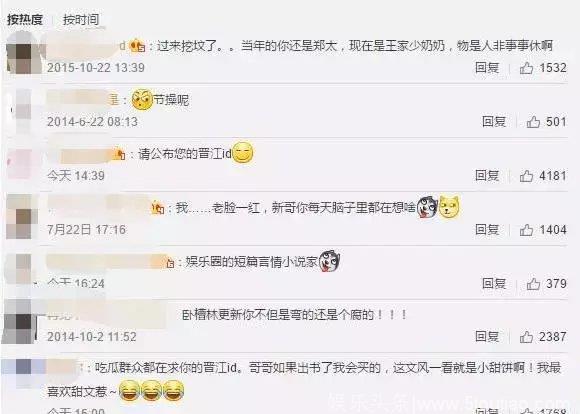Click thumbs-up icon next to 2387
This screenshot has height=414, width=580.
(526, 337)
